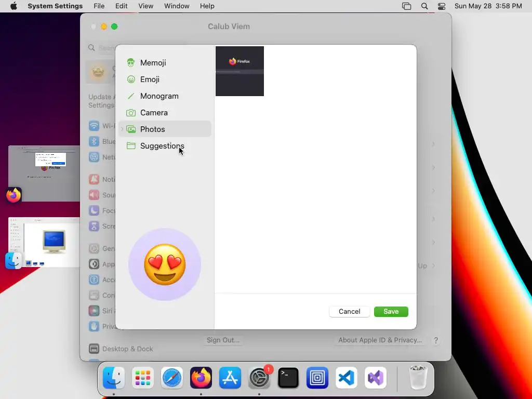Open the blue square-frame Dock app
Screen dimensions: 532x399
pyautogui.click(x=317, y=378)
